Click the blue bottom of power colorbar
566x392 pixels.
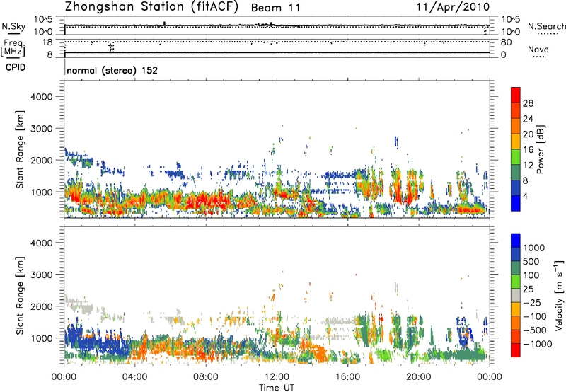coord(516,203)
